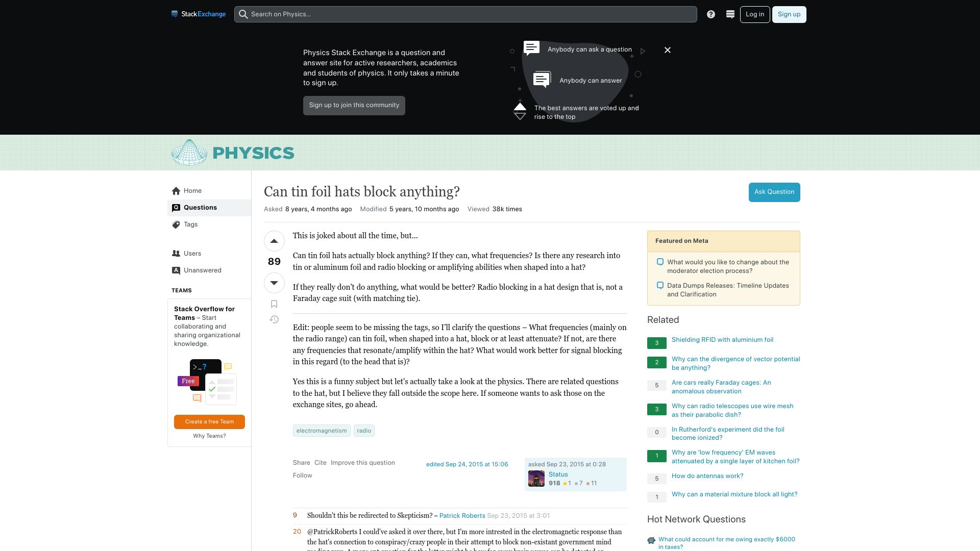Click the Sign up button
The width and height of the screenshot is (980, 551).
(x=789, y=14)
